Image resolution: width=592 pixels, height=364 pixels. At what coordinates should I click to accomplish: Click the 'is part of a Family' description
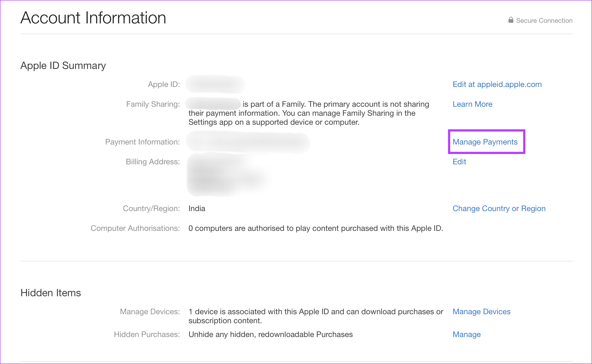(x=309, y=113)
